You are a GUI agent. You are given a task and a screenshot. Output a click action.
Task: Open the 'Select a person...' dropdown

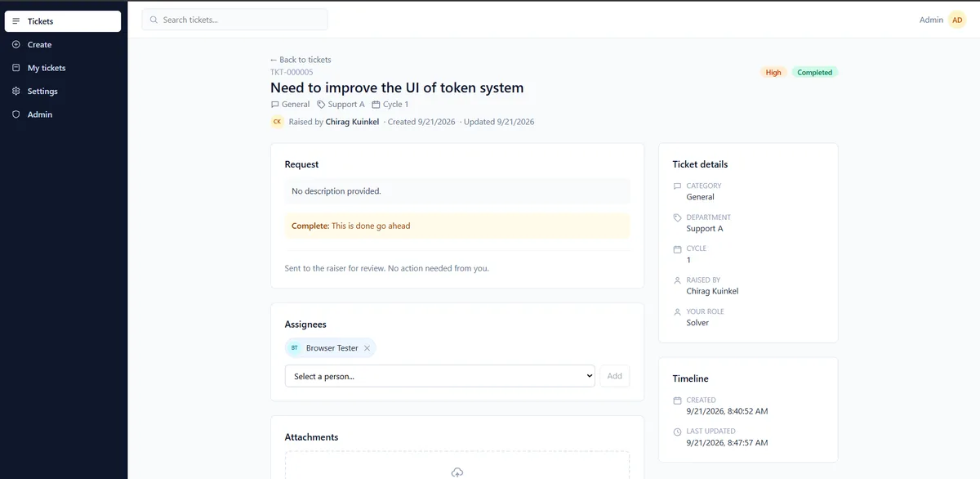pyautogui.click(x=439, y=376)
